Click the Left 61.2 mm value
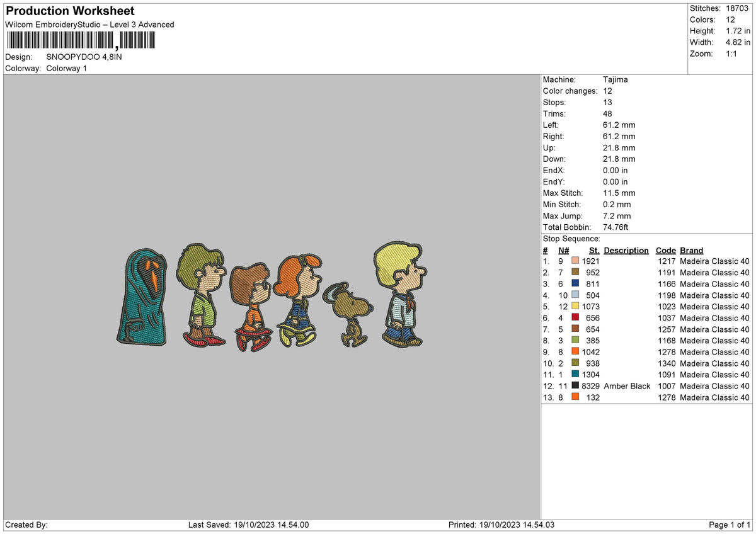756x534 pixels. [619, 125]
